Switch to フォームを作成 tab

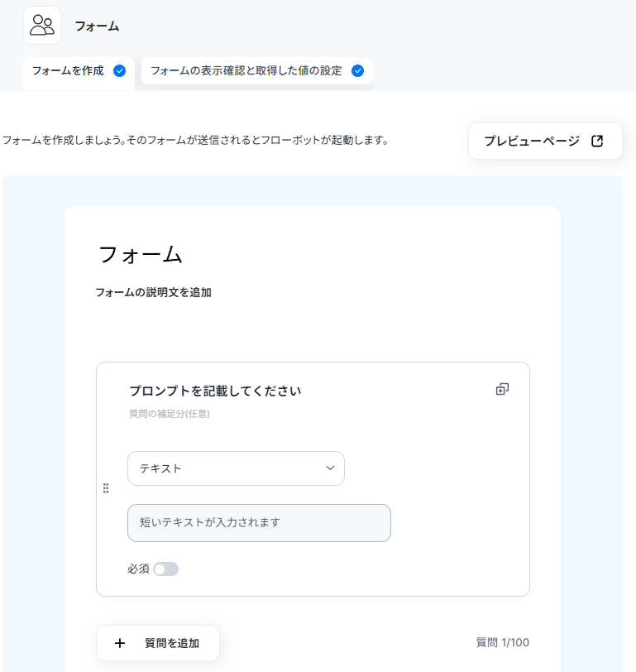79,72
